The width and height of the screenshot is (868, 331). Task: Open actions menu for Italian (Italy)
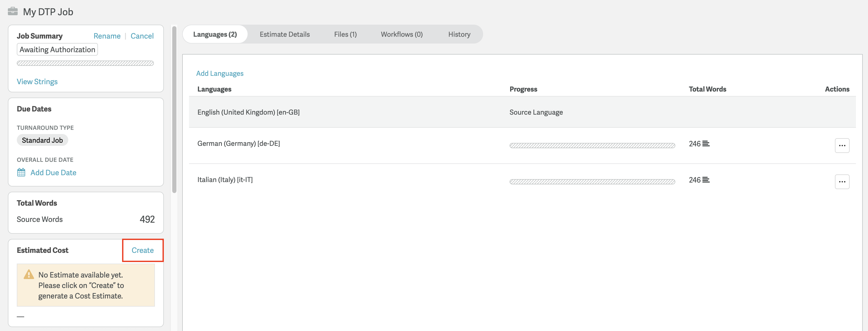[842, 181]
